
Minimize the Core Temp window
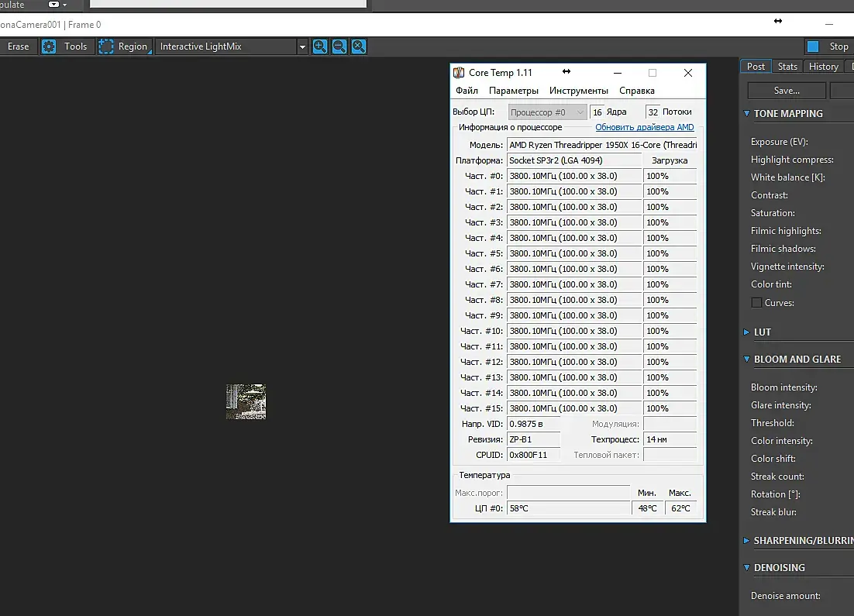pyautogui.click(x=617, y=72)
